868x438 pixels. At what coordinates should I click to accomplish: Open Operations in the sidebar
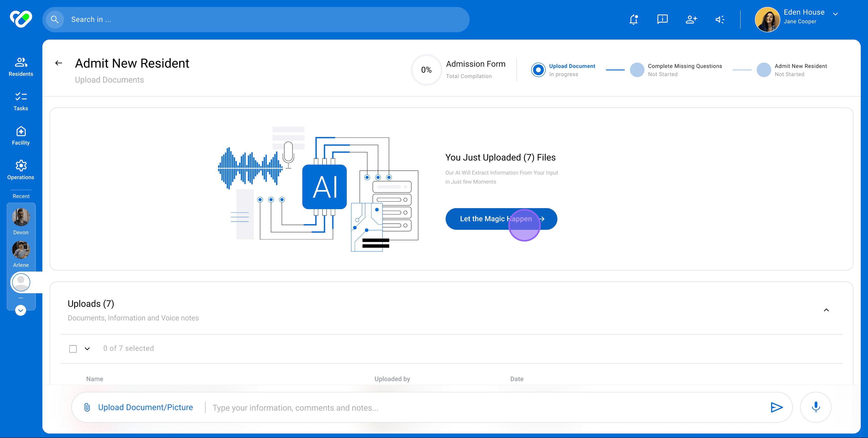21,170
